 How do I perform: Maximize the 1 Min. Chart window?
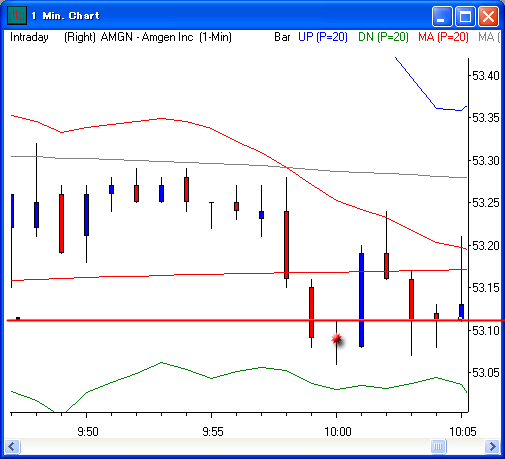pos(465,16)
